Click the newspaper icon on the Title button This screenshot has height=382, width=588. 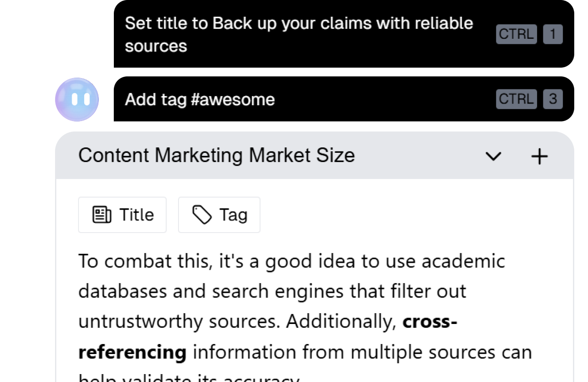[x=102, y=215]
